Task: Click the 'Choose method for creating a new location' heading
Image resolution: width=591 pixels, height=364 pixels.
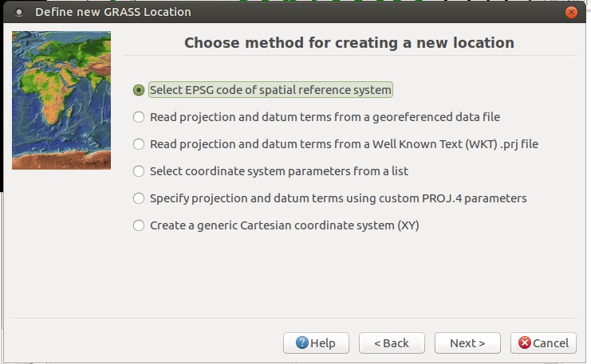Action: (349, 42)
